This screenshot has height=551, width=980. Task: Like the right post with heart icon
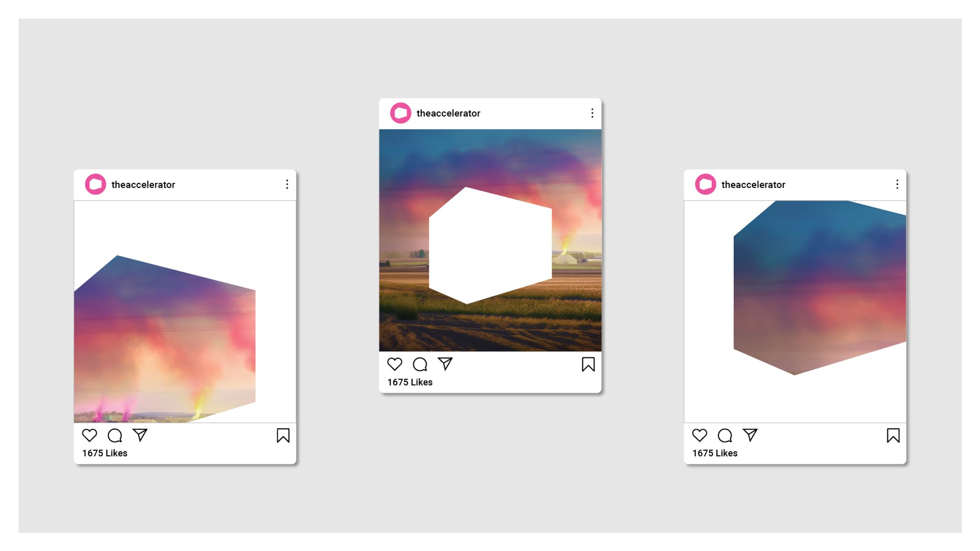pos(700,436)
